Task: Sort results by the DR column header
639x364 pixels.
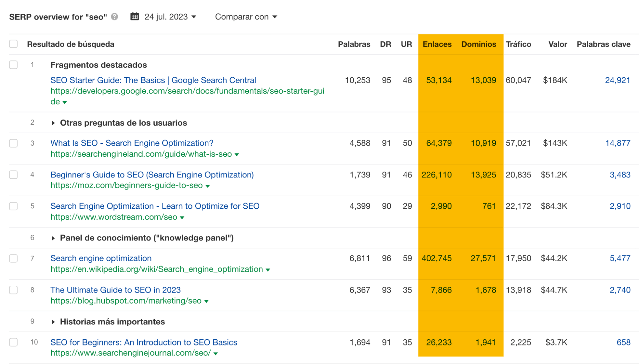Action: point(386,44)
